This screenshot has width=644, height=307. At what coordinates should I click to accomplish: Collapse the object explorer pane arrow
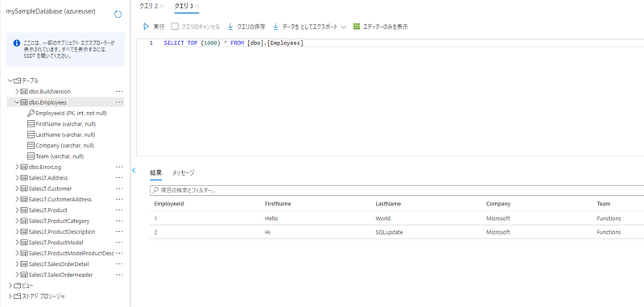click(x=134, y=170)
